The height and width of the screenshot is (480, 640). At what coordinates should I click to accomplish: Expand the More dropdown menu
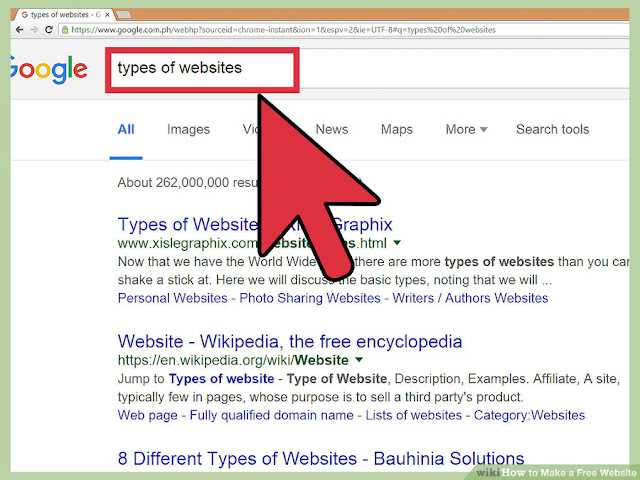tap(467, 129)
